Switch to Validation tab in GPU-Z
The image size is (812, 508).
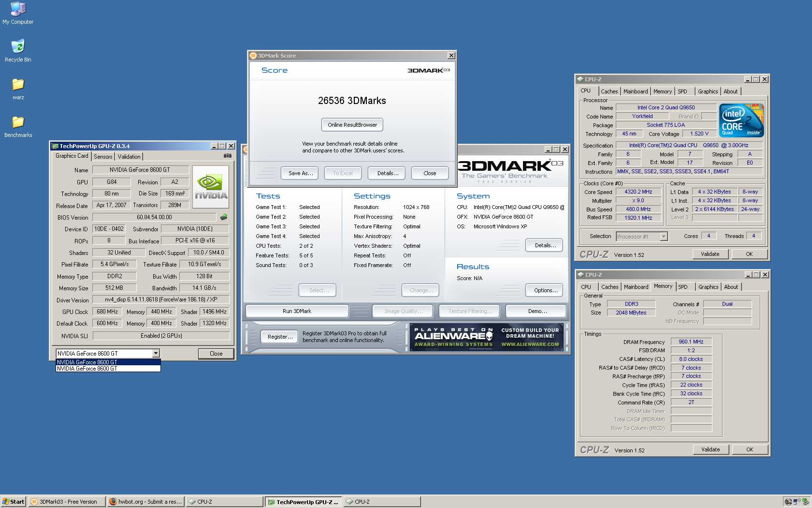129,157
